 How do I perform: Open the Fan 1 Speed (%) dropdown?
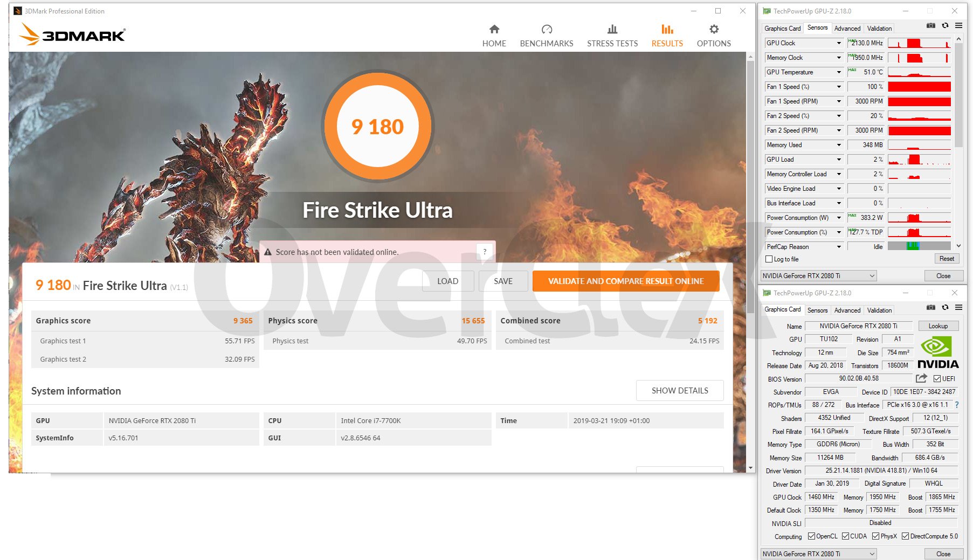pyautogui.click(x=839, y=87)
